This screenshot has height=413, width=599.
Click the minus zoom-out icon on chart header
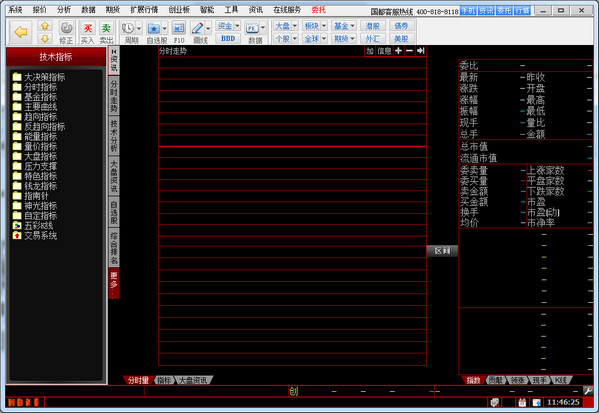409,51
